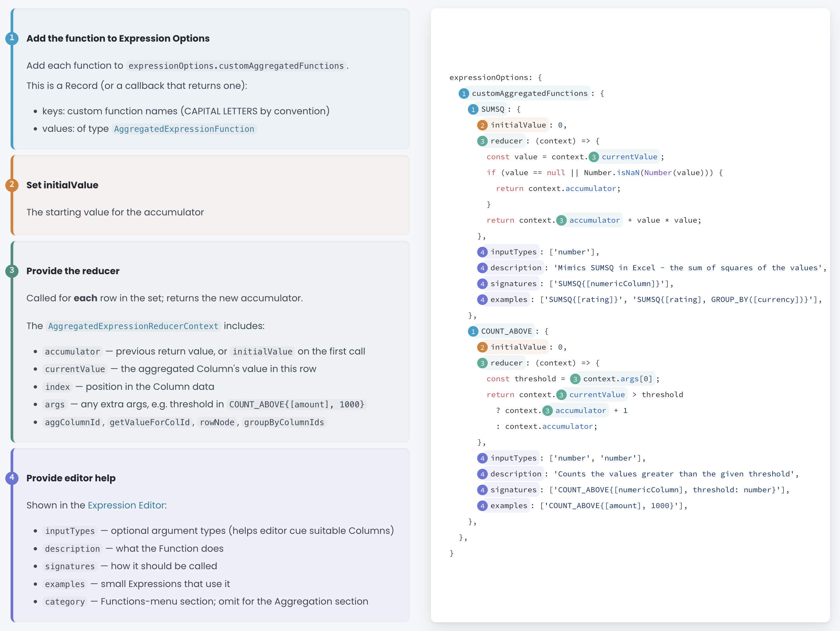Click step 1 badge beside Add the function
Screen dimensions: 840x631
pos(12,38)
